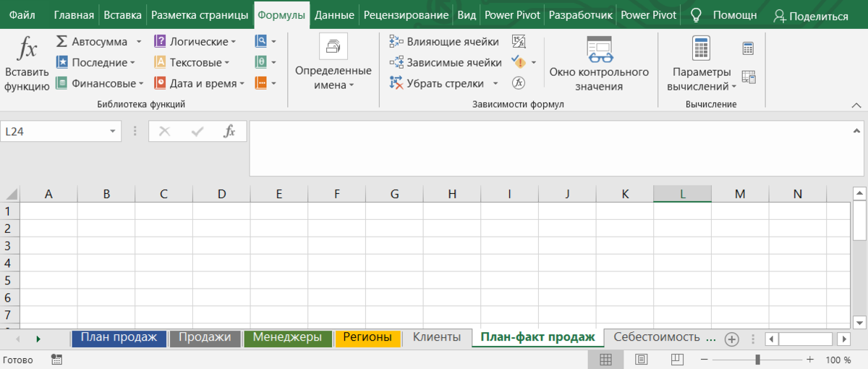This screenshot has height=369, width=868.
Task: Trace dependents with Зависимые ячейки
Action: tap(446, 63)
